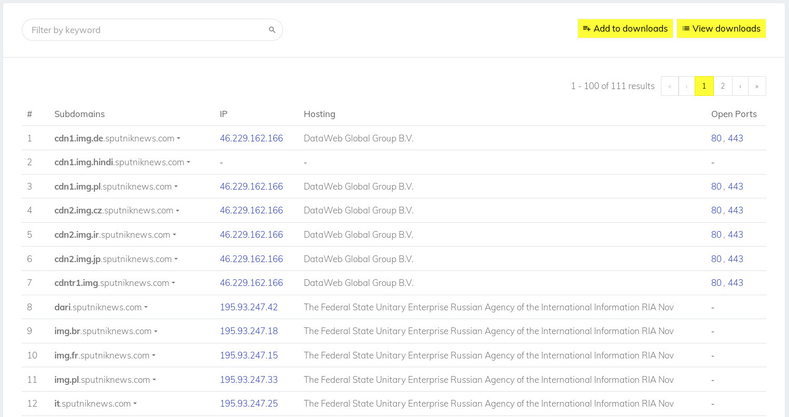Open IP 195.93.247.25 link
This screenshot has width=789, height=417.
pyautogui.click(x=249, y=403)
